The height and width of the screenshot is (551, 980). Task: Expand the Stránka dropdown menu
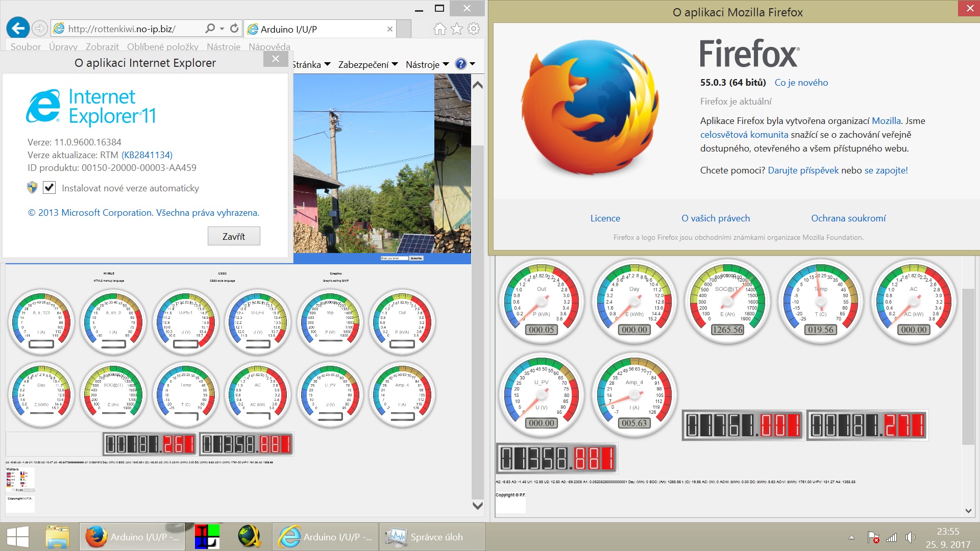(311, 65)
